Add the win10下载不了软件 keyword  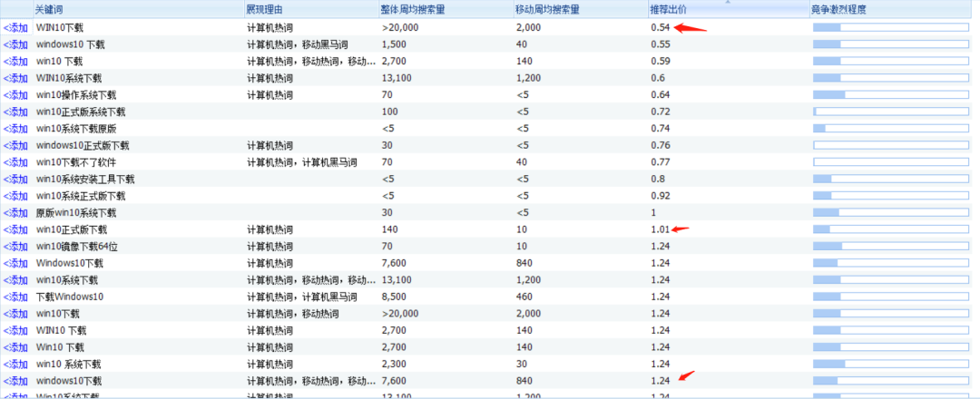click(16, 162)
